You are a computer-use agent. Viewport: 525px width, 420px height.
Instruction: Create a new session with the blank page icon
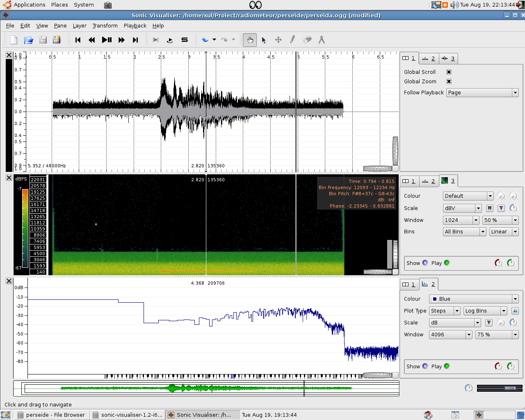pyautogui.click(x=14, y=40)
